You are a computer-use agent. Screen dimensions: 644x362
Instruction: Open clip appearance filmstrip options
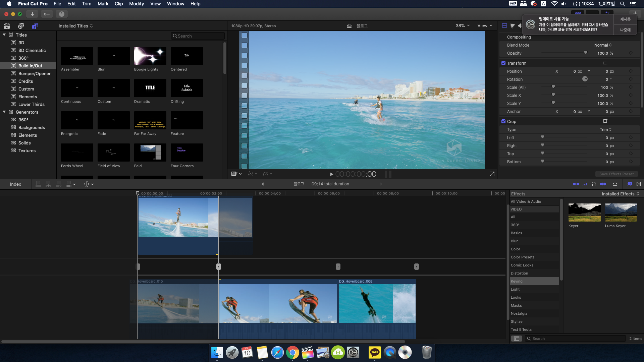pos(615,184)
